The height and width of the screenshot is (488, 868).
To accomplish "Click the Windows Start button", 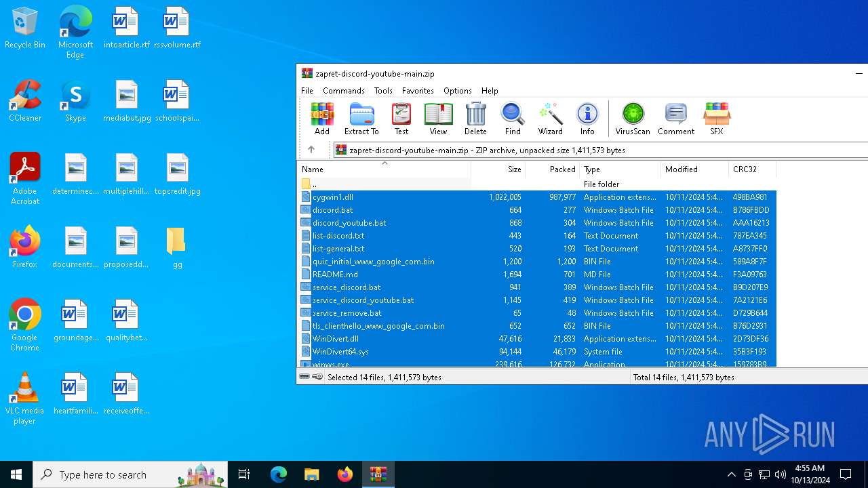I will coord(16,474).
